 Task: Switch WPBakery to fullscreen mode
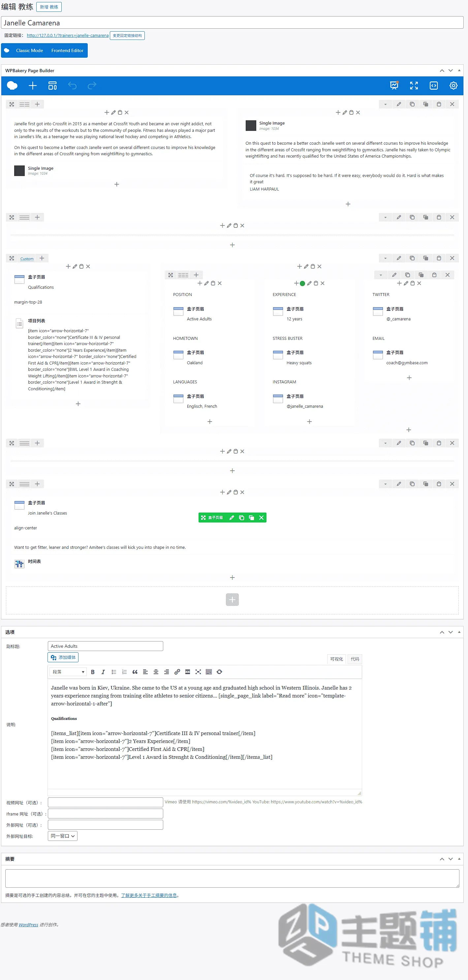(414, 86)
